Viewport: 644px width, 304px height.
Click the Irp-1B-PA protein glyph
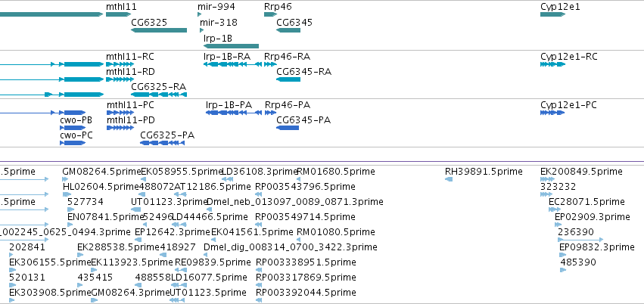click(234, 113)
